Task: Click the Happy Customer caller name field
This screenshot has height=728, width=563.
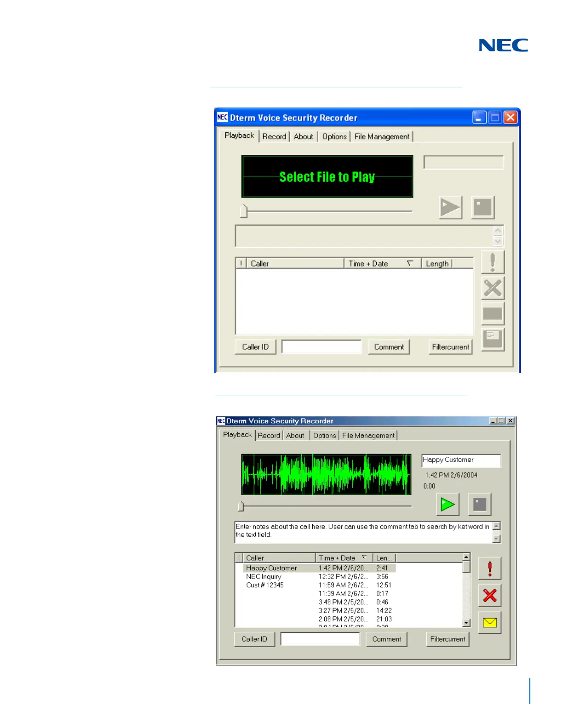Action: click(461, 461)
